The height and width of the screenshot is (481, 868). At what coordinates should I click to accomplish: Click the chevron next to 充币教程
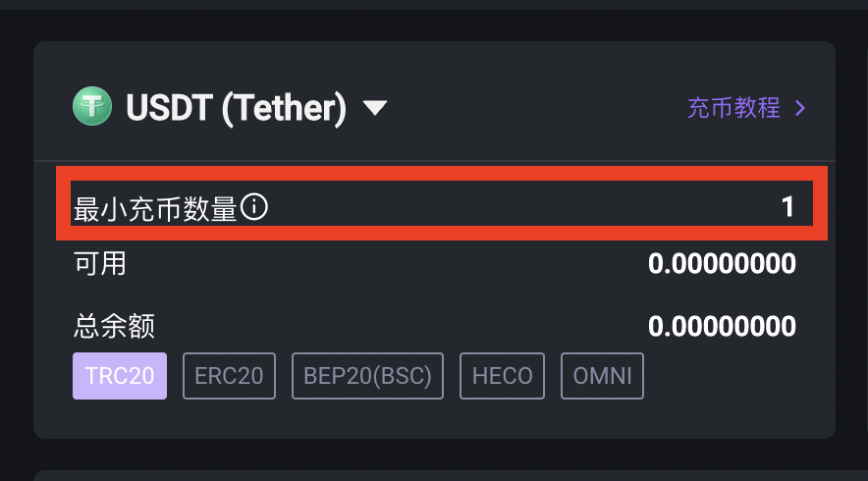[800, 108]
